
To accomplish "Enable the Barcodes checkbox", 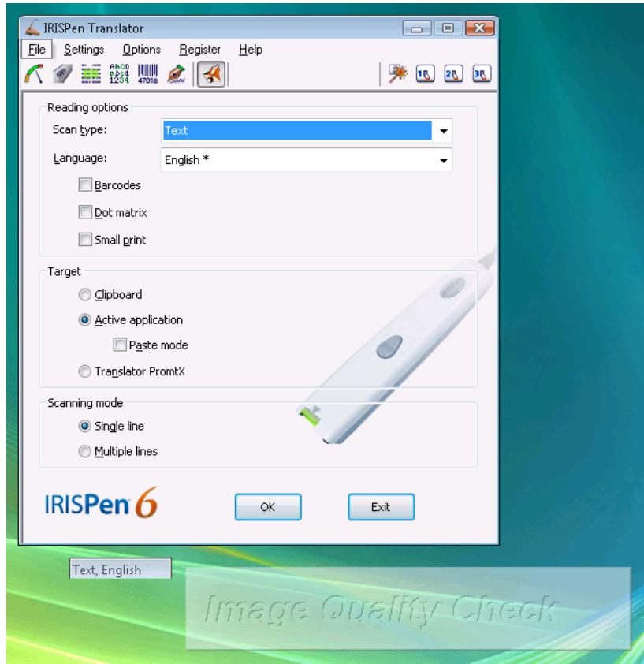I will click(85, 185).
